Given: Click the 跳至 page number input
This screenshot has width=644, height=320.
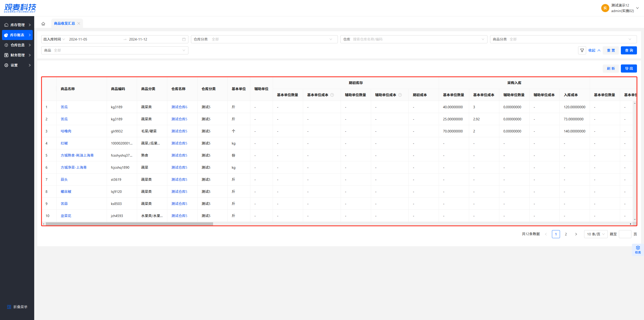Looking at the screenshot, I should [x=625, y=234].
